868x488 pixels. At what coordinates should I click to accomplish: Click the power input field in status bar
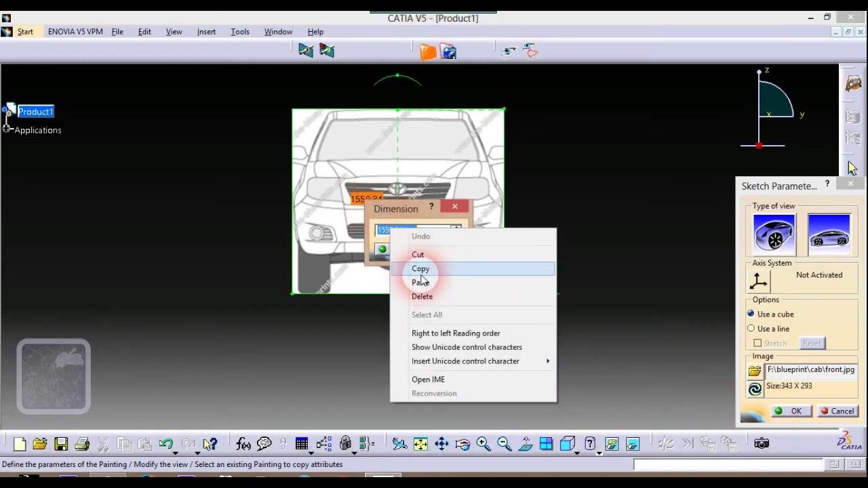728,465
